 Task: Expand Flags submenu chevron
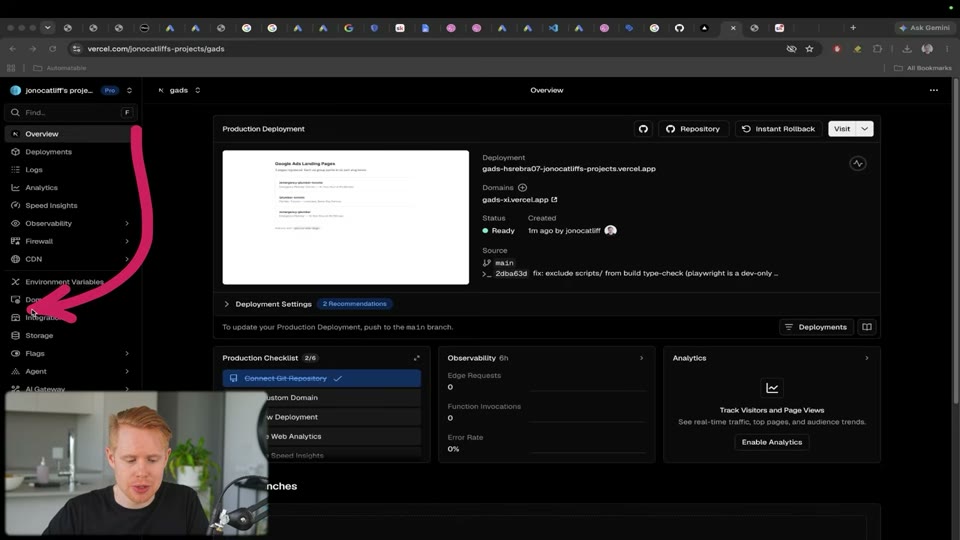[127, 353]
